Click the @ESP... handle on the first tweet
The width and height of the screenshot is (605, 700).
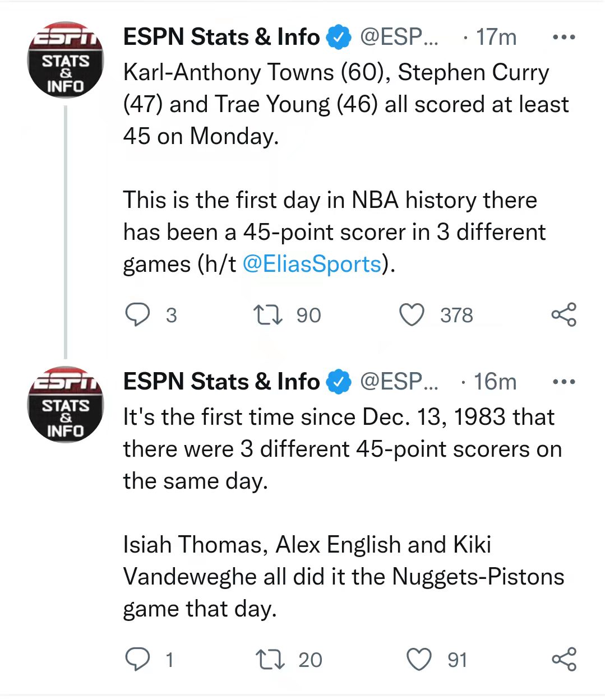(x=399, y=38)
